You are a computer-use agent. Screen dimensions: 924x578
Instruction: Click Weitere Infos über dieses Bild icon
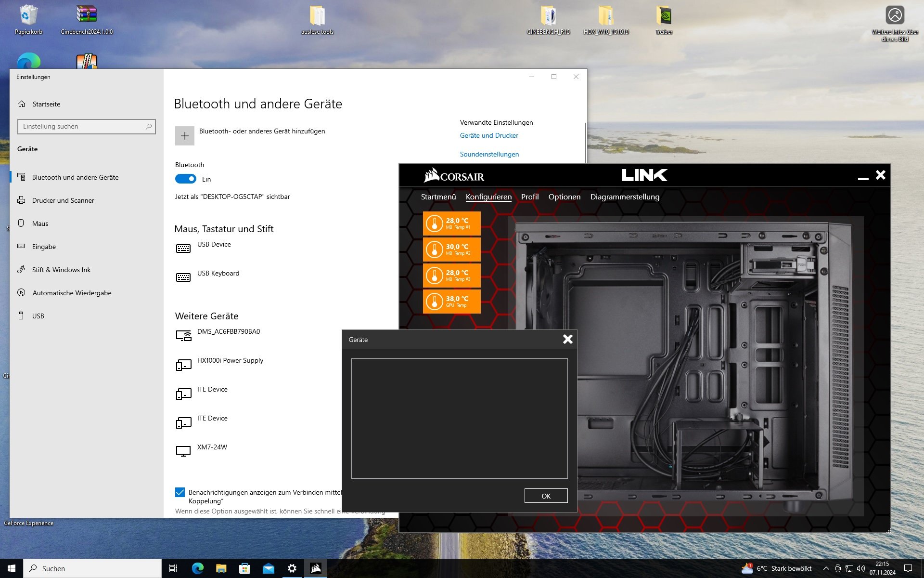pos(895,23)
